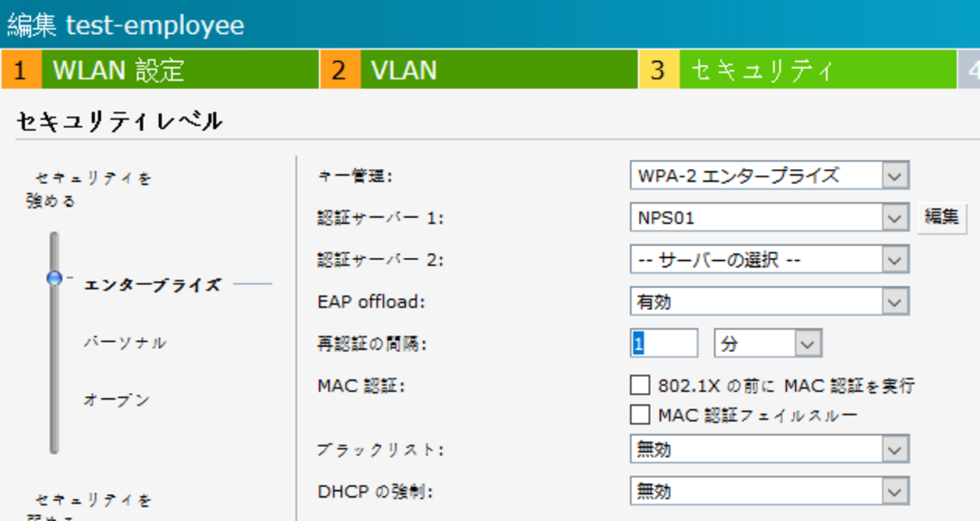Click the security level slider handle
The image size is (980, 521).
tap(54, 278)
